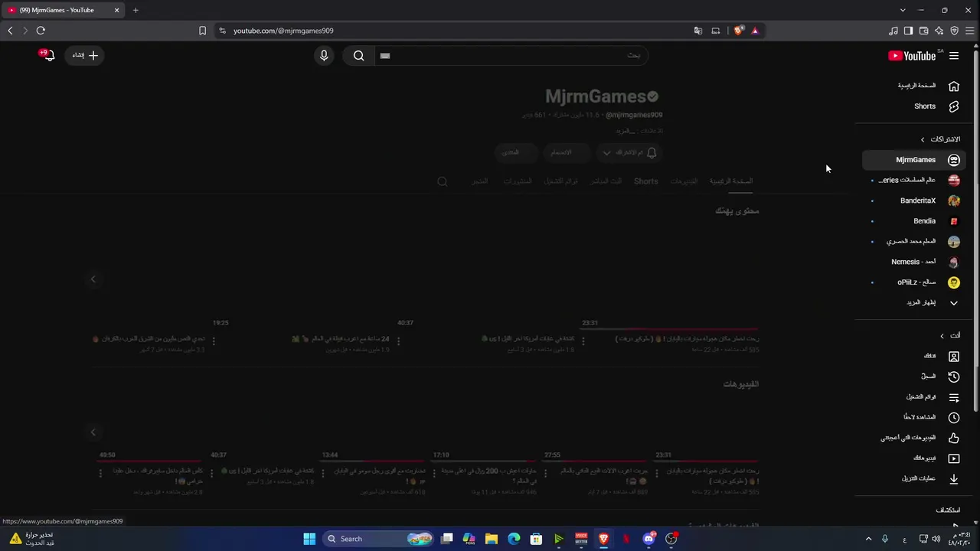
Task: Go back with the browser back arrow
Action: tap(10, 31)
